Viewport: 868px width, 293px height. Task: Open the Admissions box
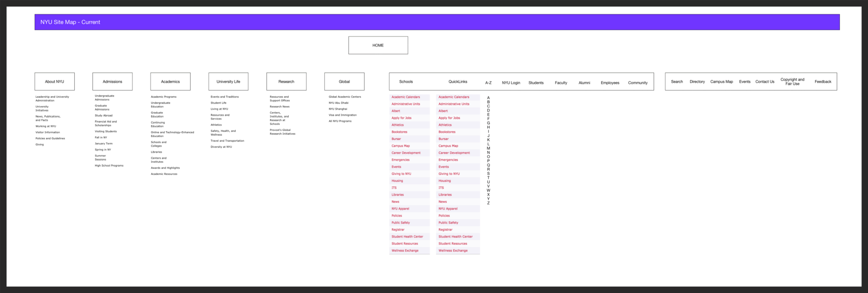pyautogui.click(x=112, y=81)
